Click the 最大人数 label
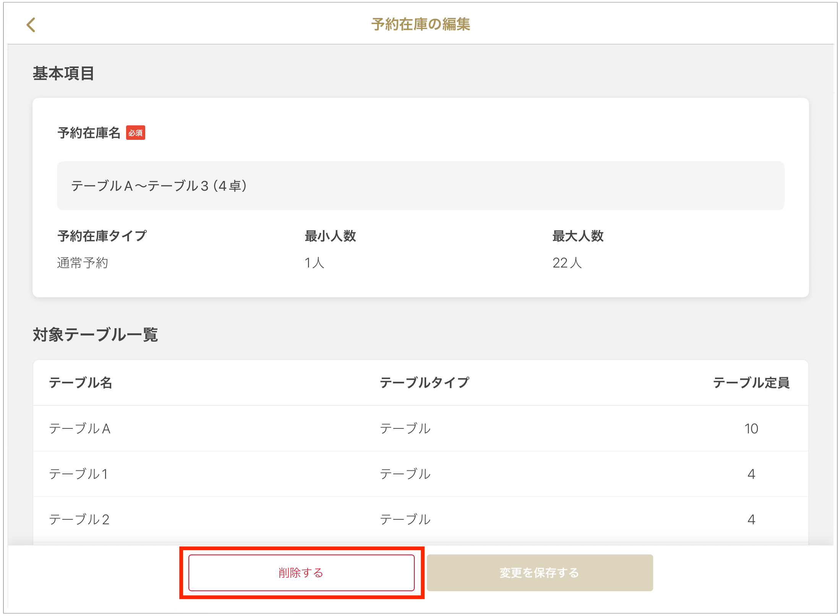 (x=578, y=236)
